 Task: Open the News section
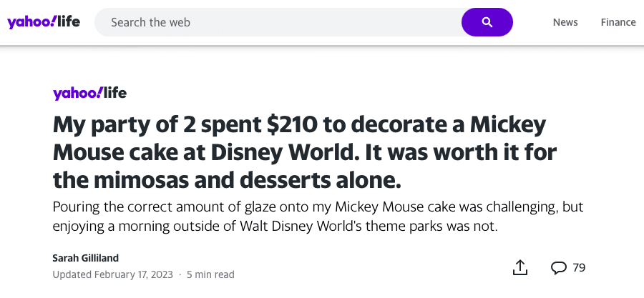[x=565, y=22]
